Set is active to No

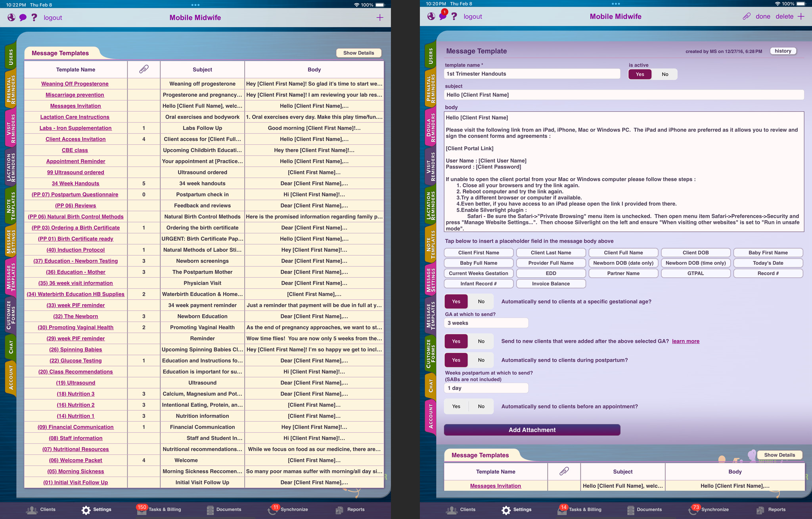[665, 74]
